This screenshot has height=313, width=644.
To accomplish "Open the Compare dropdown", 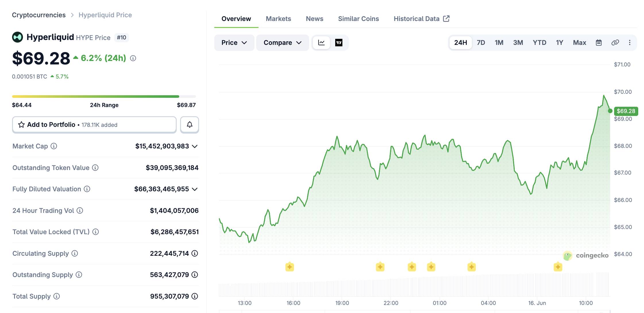I will 283,43.
